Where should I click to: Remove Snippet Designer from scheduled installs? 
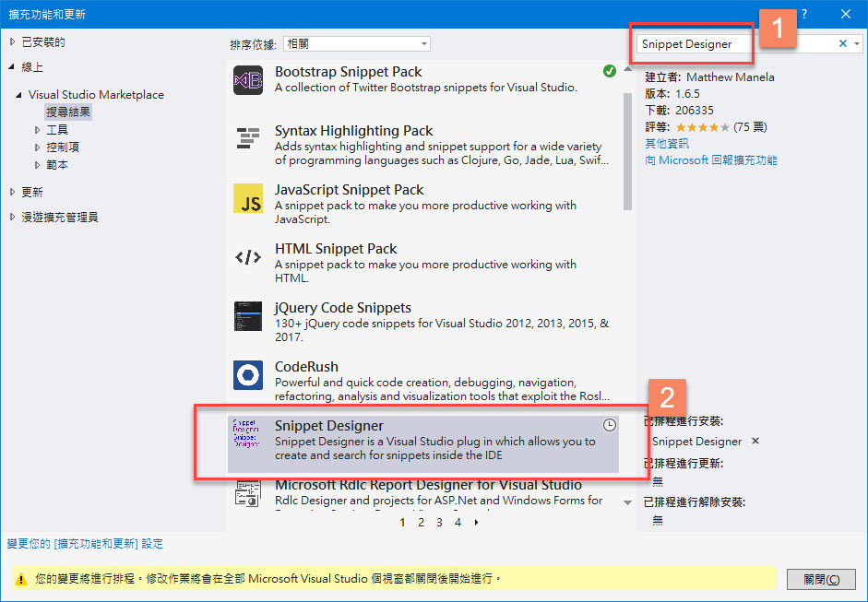point(755,441)
